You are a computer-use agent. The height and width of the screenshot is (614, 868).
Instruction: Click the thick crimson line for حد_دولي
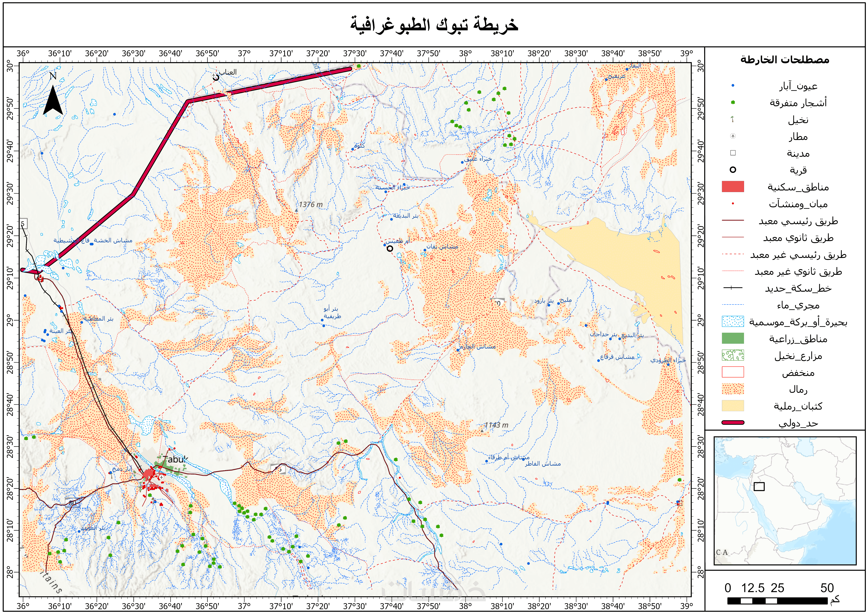point(733,423)
